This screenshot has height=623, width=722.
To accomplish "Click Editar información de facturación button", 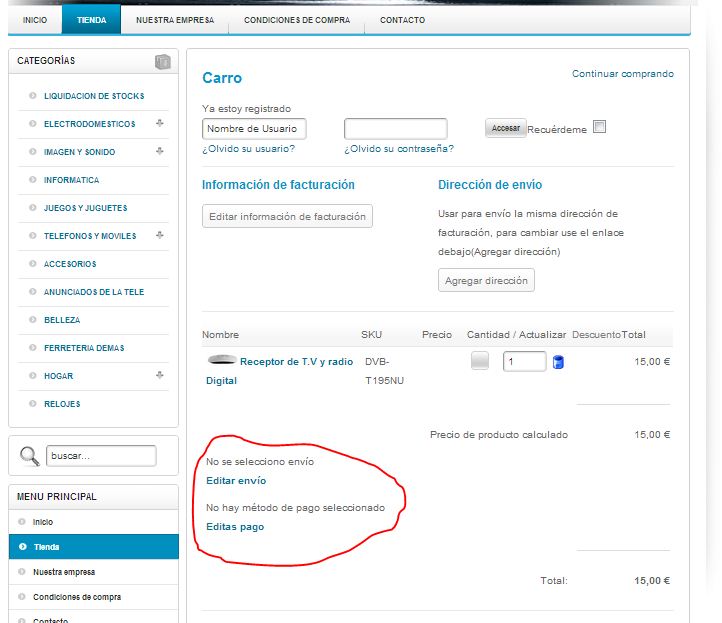I will (x=287, y=216).
